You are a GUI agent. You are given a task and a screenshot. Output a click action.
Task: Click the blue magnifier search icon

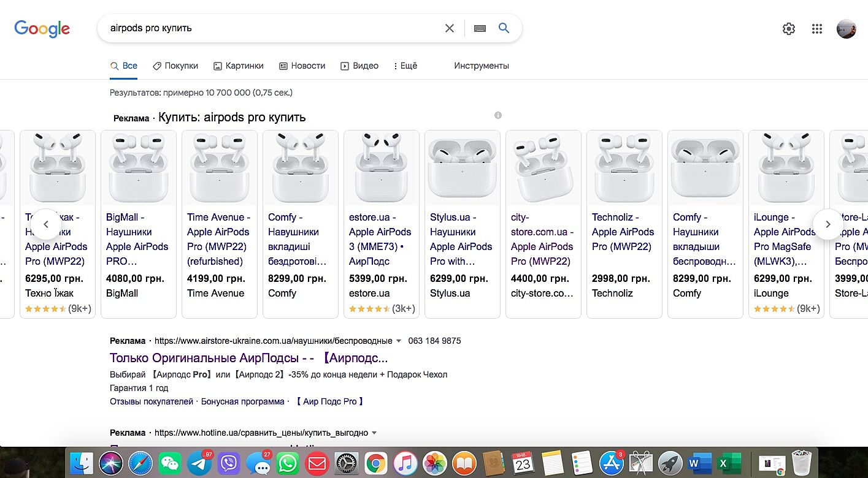click(x=504, y=28)
